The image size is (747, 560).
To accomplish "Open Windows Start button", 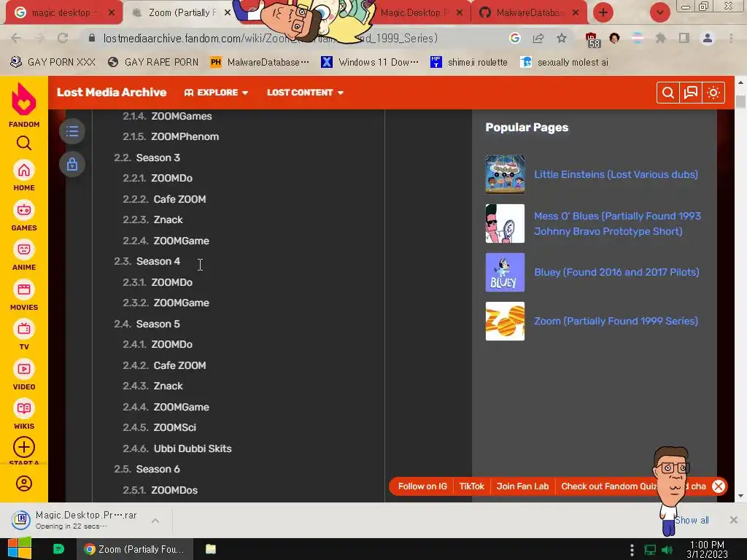I will tap(20, 548).
